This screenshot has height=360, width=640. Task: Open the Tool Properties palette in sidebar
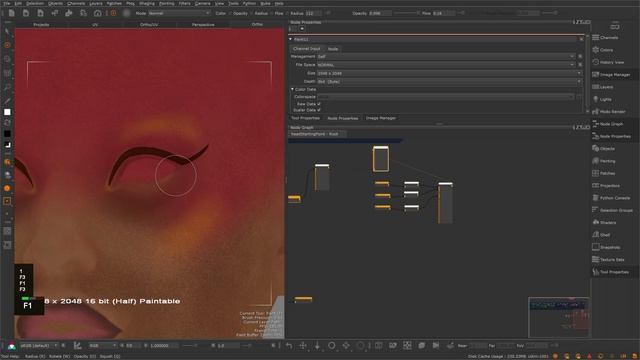coord(611,271)
